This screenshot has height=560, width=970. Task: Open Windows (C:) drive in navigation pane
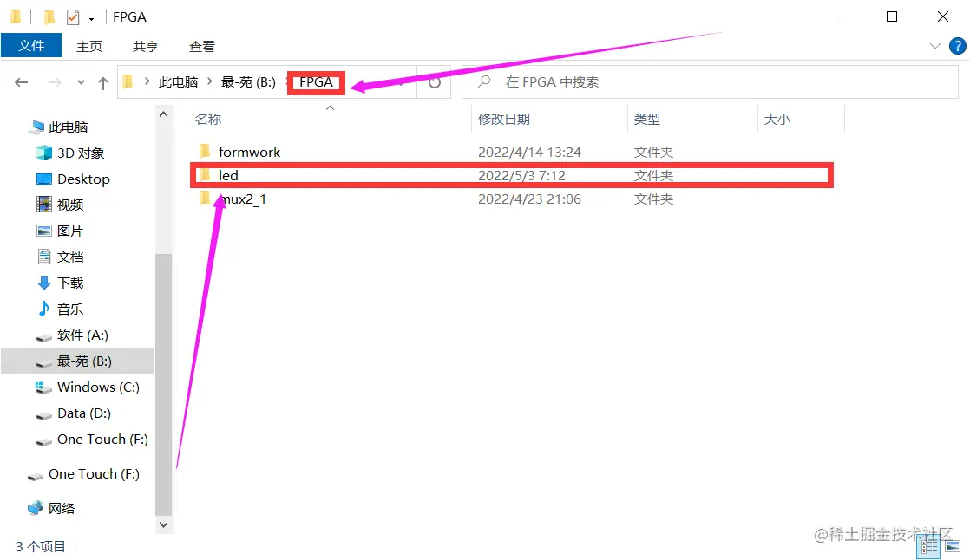[x=98, y=387]
